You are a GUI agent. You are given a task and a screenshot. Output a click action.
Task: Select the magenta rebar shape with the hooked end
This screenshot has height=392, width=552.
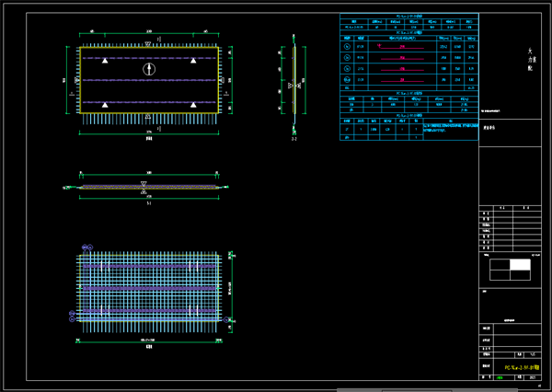pyautogui.click(x=400, y=47)
